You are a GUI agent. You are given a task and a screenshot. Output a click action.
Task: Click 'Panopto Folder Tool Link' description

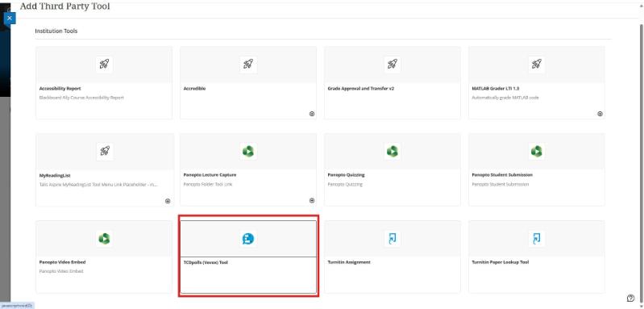point(207,185)
